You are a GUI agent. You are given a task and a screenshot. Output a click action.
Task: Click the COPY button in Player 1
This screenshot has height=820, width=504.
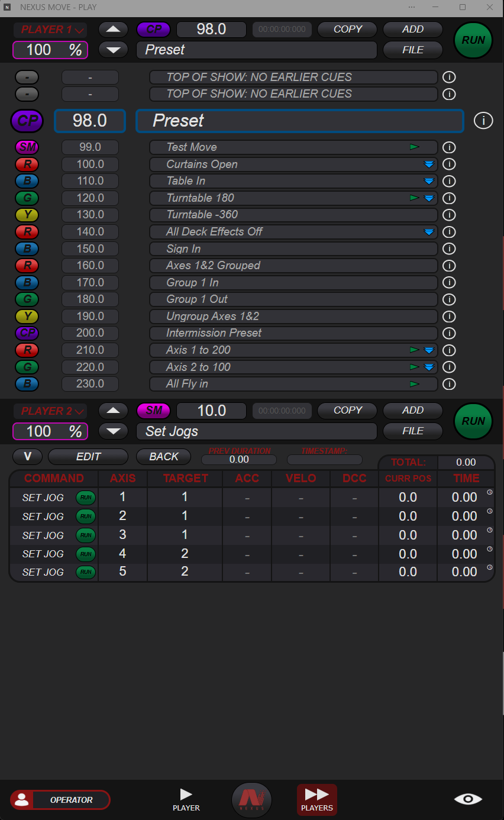point(348,30)
